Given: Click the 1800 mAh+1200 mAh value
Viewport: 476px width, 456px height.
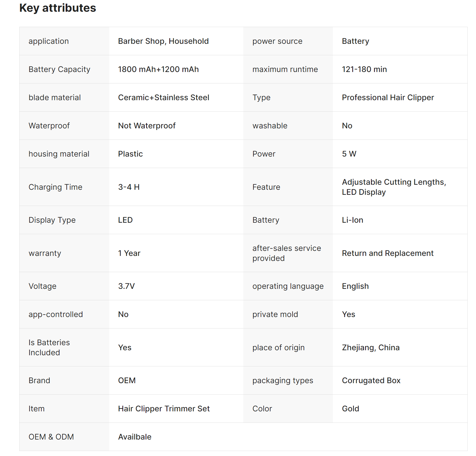Looking at the screenshot, I should (158, 69).
